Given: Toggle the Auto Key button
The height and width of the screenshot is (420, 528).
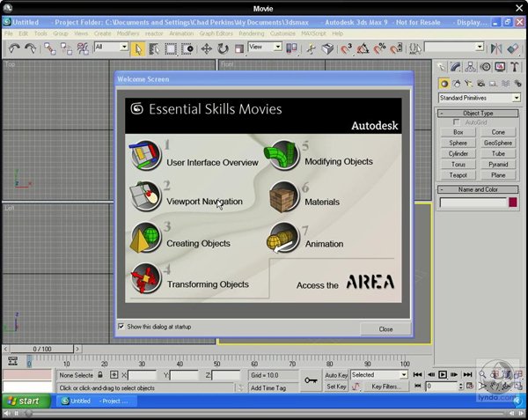Looking at the screenshot, I should [x=336, y=375].
